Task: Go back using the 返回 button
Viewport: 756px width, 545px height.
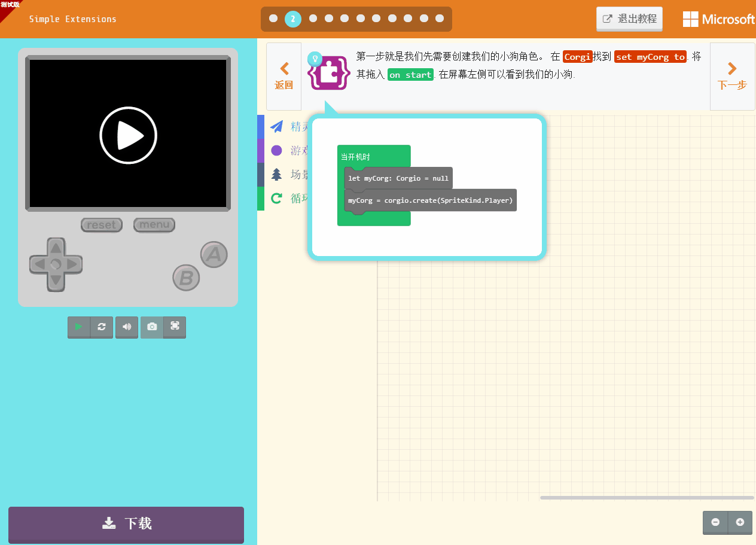Action: [283, 76]
